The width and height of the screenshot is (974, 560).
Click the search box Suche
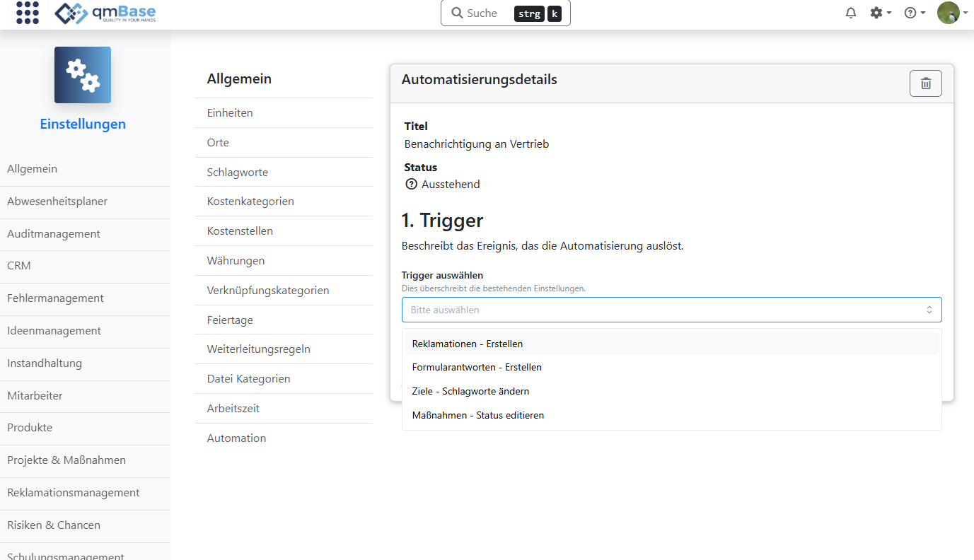[505, 13]
